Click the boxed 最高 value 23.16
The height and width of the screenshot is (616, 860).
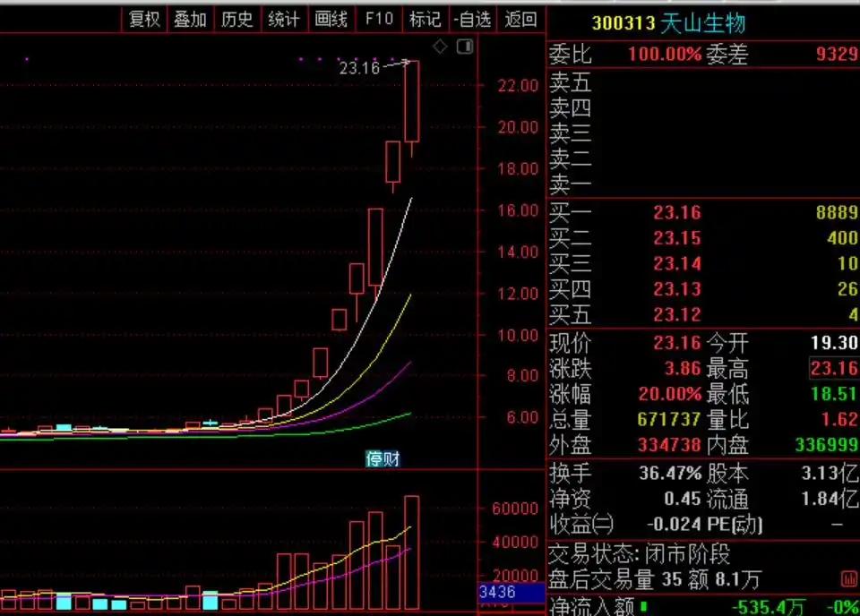pyautogui.click(x=834, y=368)
